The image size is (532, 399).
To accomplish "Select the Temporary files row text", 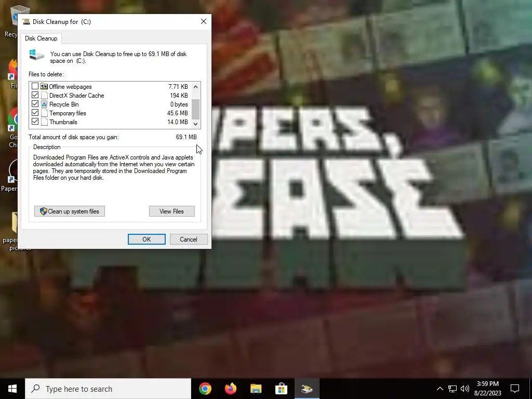I will click(x=68, y=113).
